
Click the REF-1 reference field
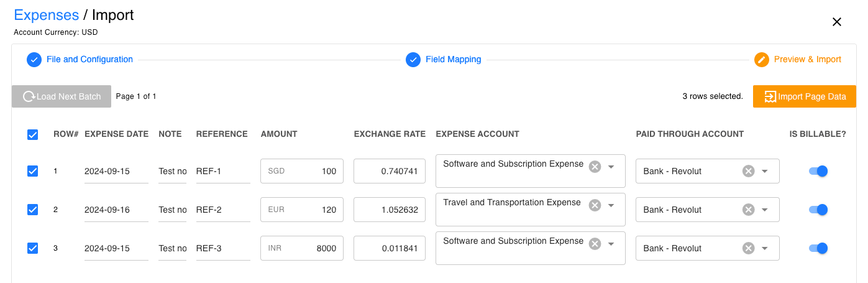(223, 171)
